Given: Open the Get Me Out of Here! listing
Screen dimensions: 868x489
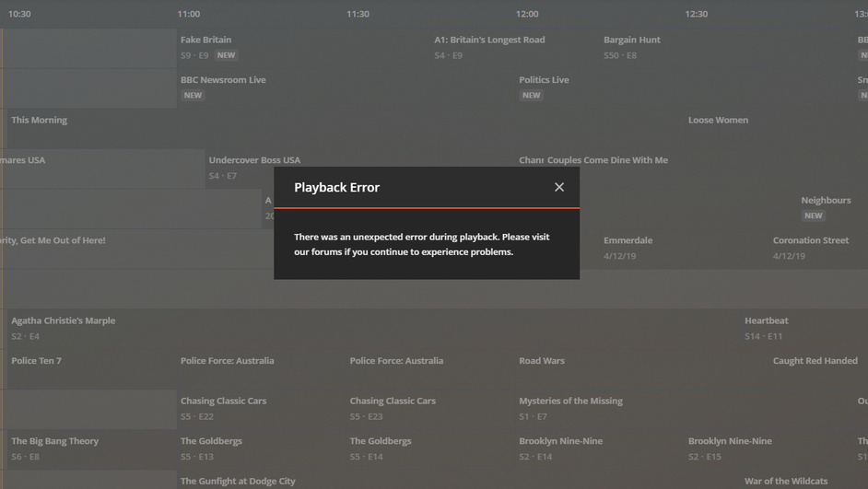Looking at the screenshot, I should click(137, 249).
